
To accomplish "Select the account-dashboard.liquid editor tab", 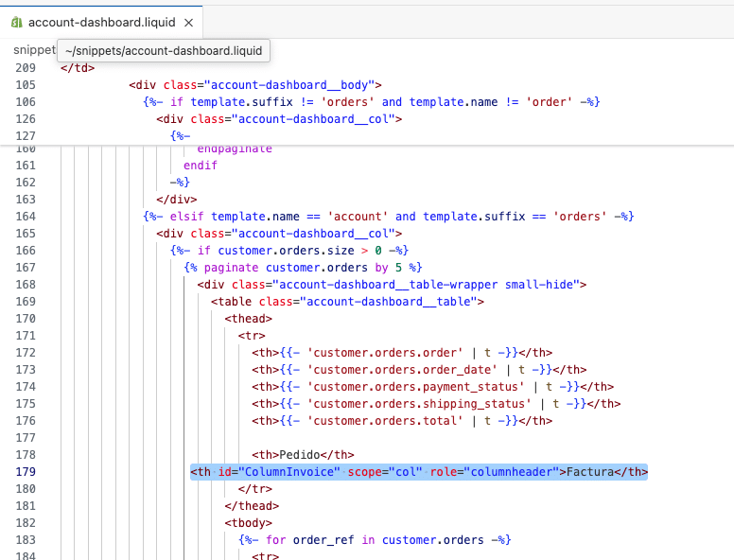I will pos(102,21).
